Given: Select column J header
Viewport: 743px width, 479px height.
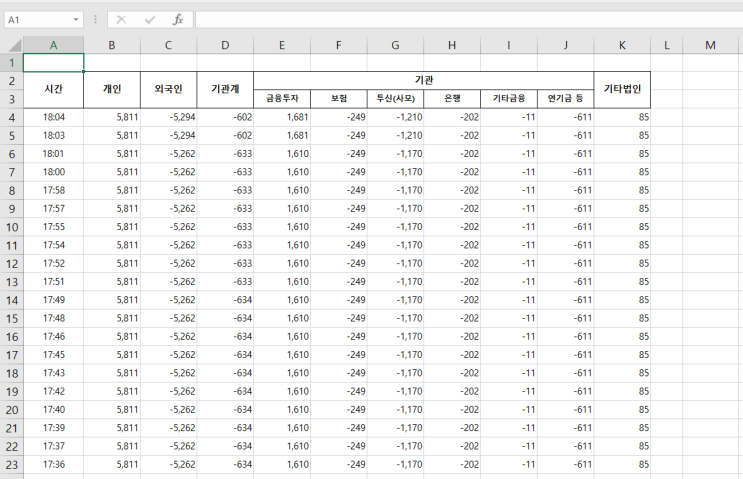Looking at the screenshot, I should pyautogui.click(x=565, y=45).
